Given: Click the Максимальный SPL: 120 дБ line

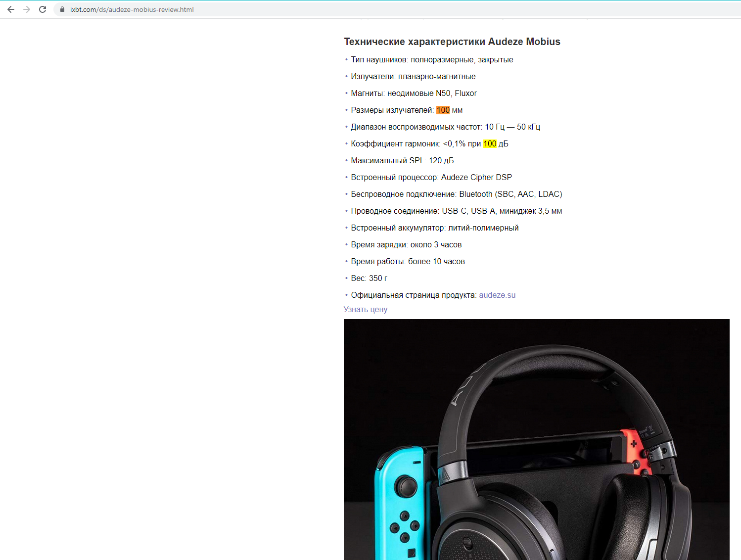Looking at the screenshot, I should [402, 160].
